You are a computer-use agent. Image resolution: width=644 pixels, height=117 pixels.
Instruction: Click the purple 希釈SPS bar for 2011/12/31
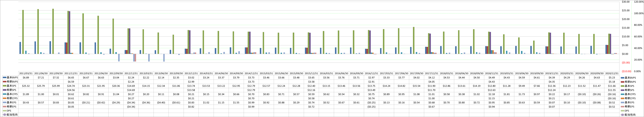point(69,33)
